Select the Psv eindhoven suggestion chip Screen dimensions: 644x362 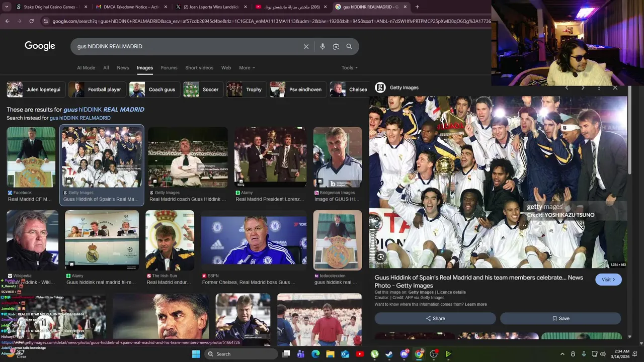[x=297, y=89]
